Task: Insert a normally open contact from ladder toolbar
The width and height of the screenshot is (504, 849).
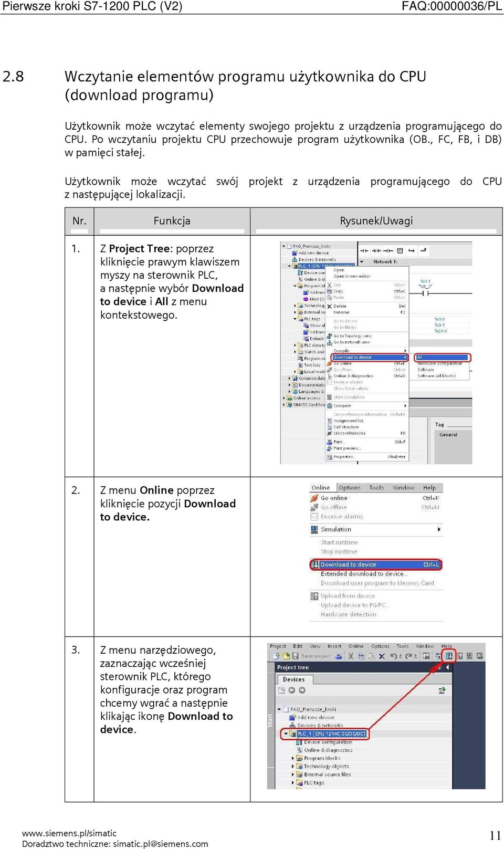Action: click(x=364, y=250)
